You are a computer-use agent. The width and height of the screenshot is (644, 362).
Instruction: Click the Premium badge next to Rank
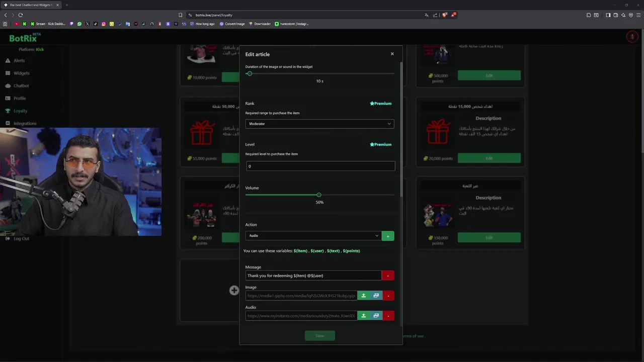pyautogui.click(x=380, y=104)
